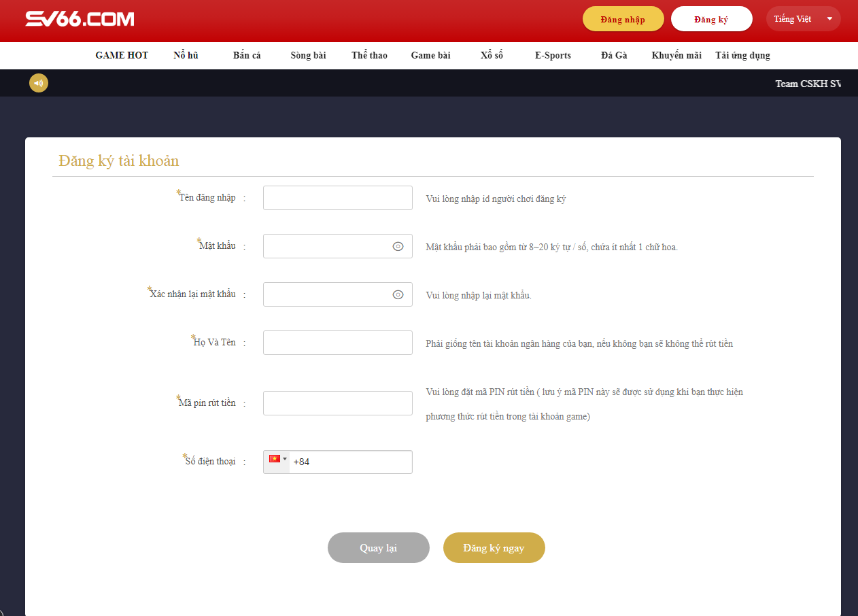Show the Mật khẩu password text
The width and height of the screenshot is (858, 616).
[x=398, y=246]
